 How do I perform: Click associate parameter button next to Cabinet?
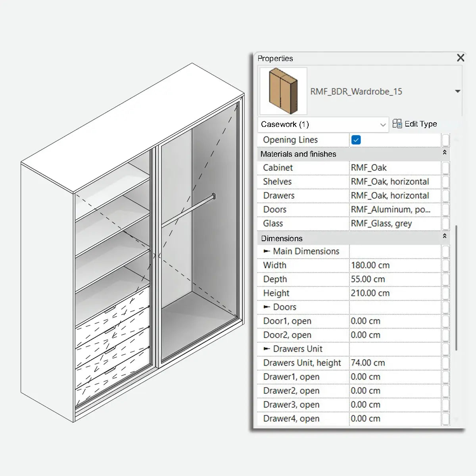click(446, 167)
